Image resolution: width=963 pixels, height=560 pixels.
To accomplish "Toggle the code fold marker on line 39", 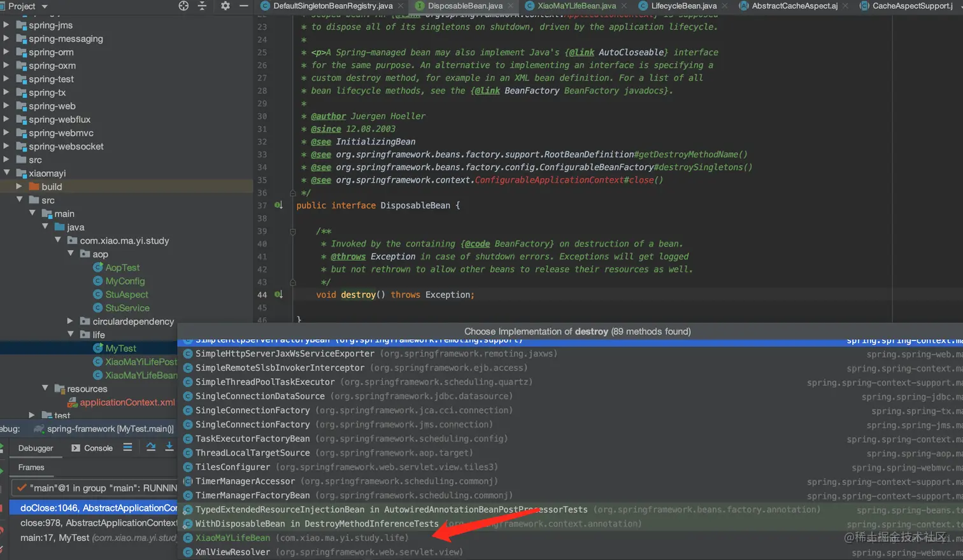I will pyautogui.click(x=293, y=231).
